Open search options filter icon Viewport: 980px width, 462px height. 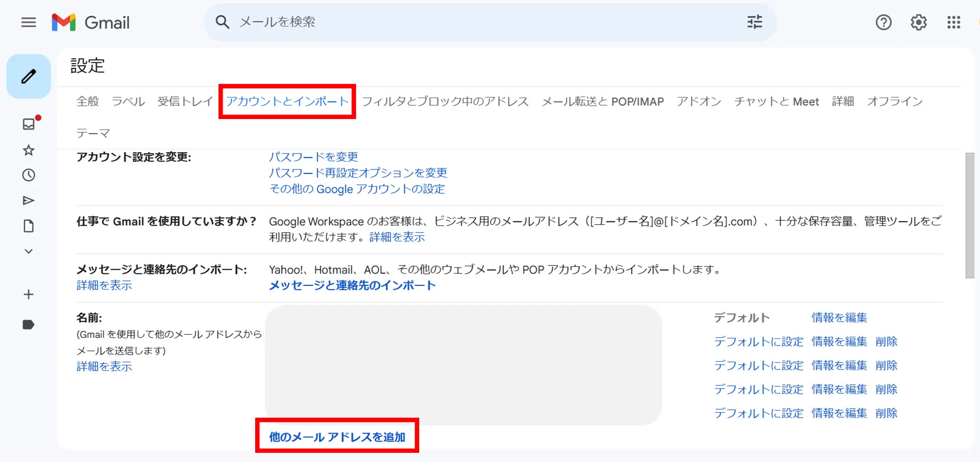click(754, 22)
